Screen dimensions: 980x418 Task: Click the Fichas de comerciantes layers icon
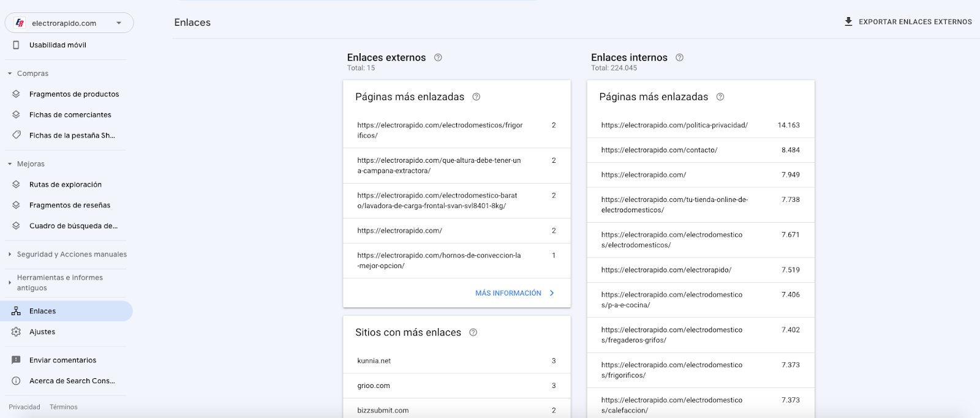[16, 114]
